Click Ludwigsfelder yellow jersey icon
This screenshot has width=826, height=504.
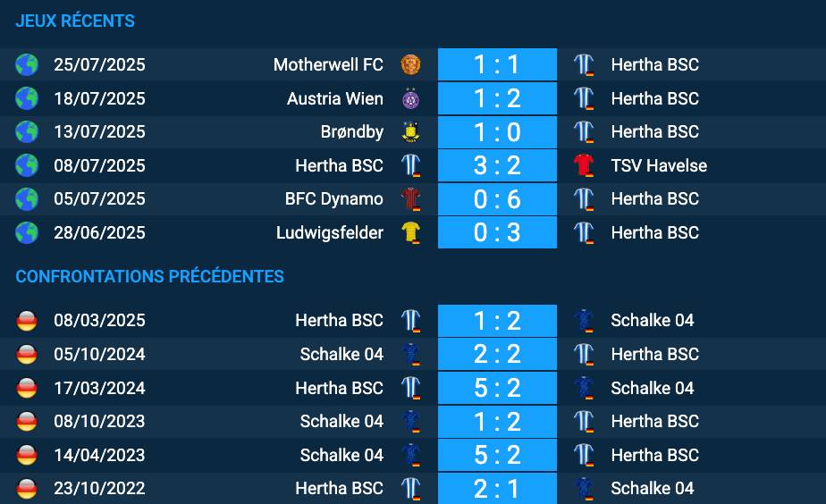411,233
